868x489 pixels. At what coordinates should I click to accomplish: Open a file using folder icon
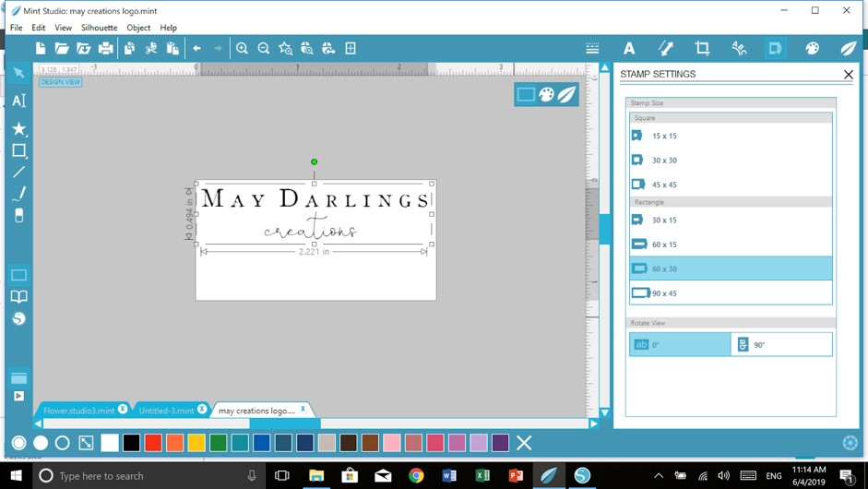click(62, 48)
